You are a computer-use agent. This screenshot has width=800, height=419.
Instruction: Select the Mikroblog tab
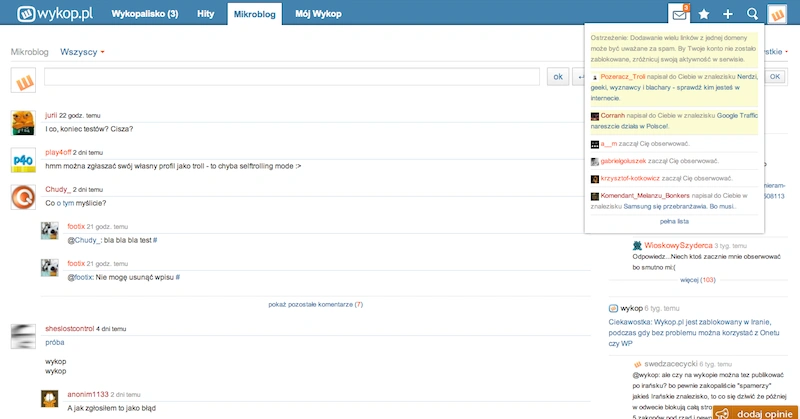pos(255,14)
